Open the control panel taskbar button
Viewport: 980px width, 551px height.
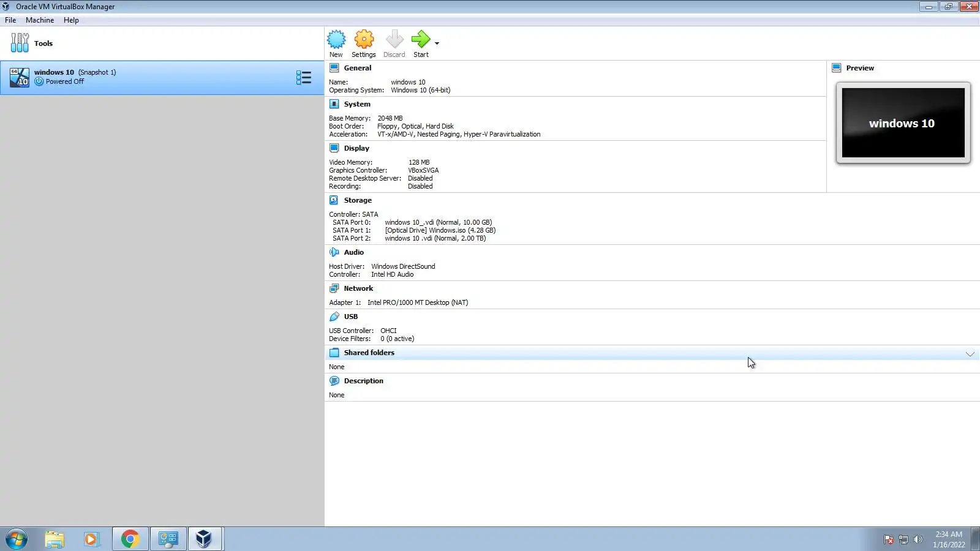(x=168, y=539)
